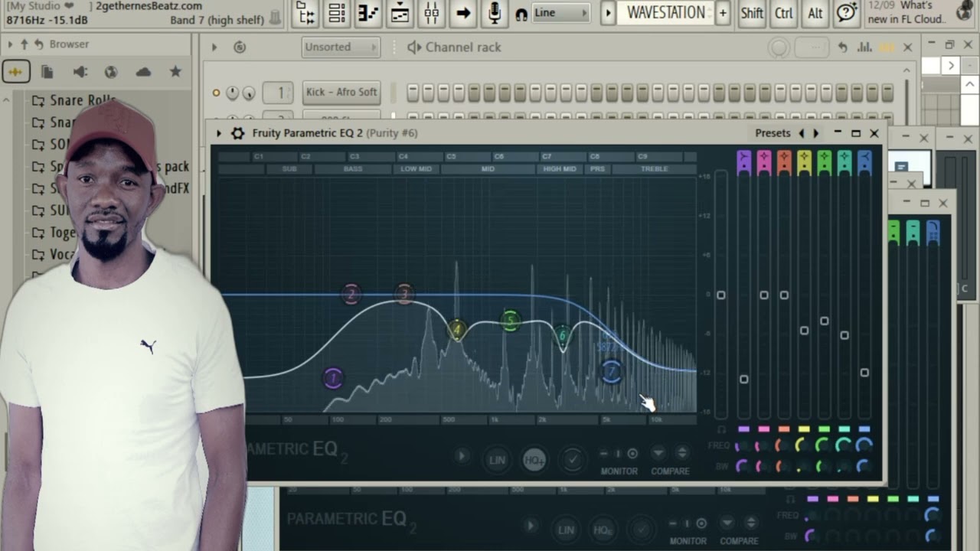Toggle the LIN linear phase button
This screenshot has height=551, width=980.
[497, 459]
